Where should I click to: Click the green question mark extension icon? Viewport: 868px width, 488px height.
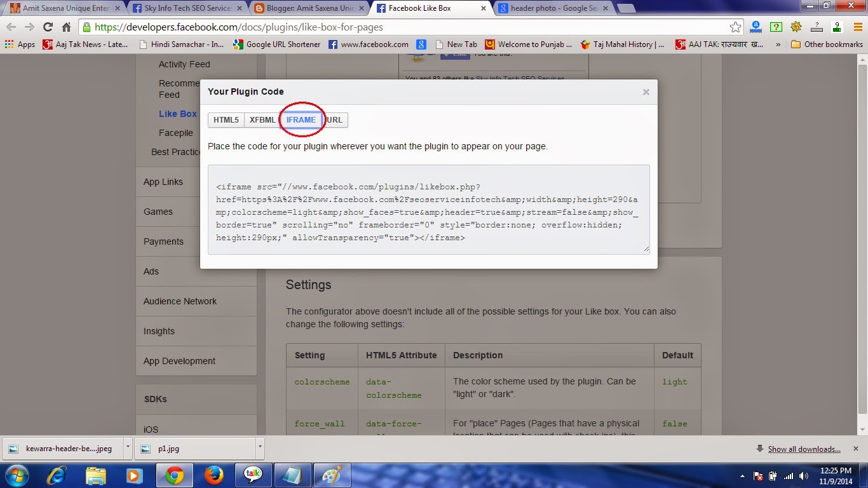coord(776,27)
